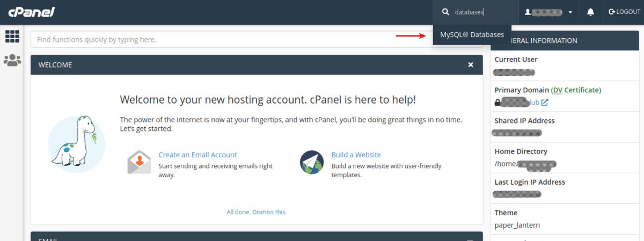Click All done. Dismiss this. link
Screen dimensions: 644x241
(x=257, y=212)
